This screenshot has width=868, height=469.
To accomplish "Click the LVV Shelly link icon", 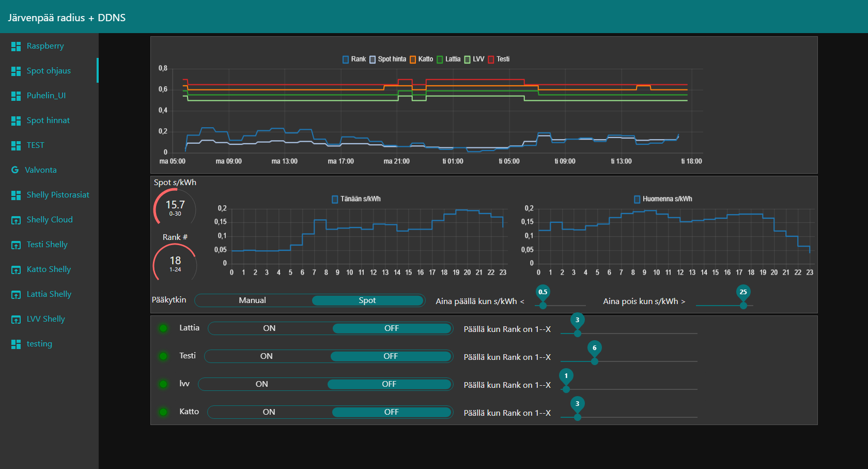I will 16,320.
